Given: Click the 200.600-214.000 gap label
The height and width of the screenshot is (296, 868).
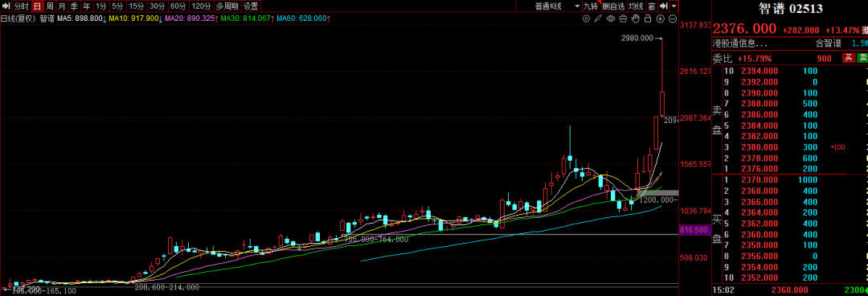Looking at the screenshot, I should (166, 287).
